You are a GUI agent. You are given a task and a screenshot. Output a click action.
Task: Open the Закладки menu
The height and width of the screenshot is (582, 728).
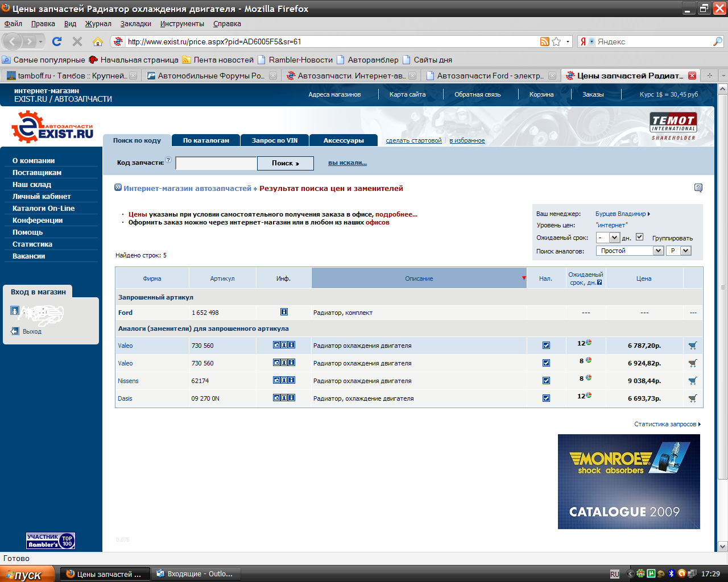tap(135, 24)
